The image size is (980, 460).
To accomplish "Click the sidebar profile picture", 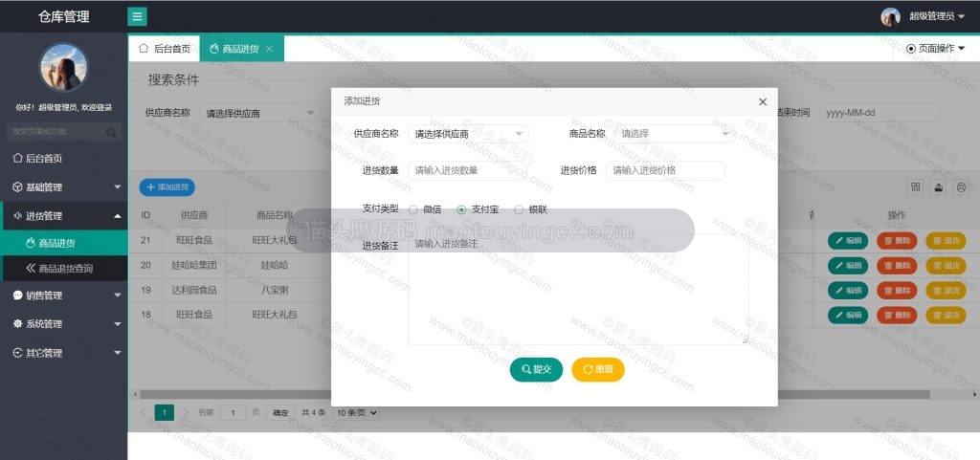I will (64, 67).
